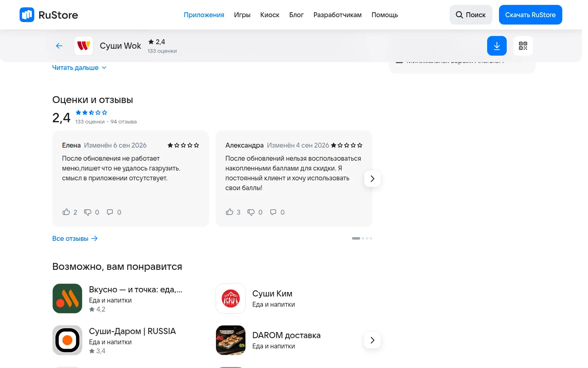Click the Суши Wok title in header
This screenshot has width=588, height=368.
coord(120,46)
